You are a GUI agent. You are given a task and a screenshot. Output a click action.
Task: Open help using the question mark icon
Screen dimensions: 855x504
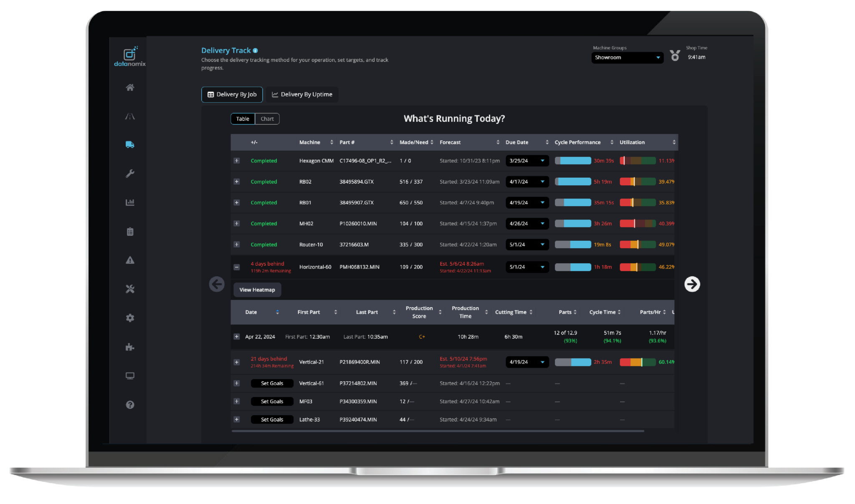pyautogui.click(x=130, y=405)
